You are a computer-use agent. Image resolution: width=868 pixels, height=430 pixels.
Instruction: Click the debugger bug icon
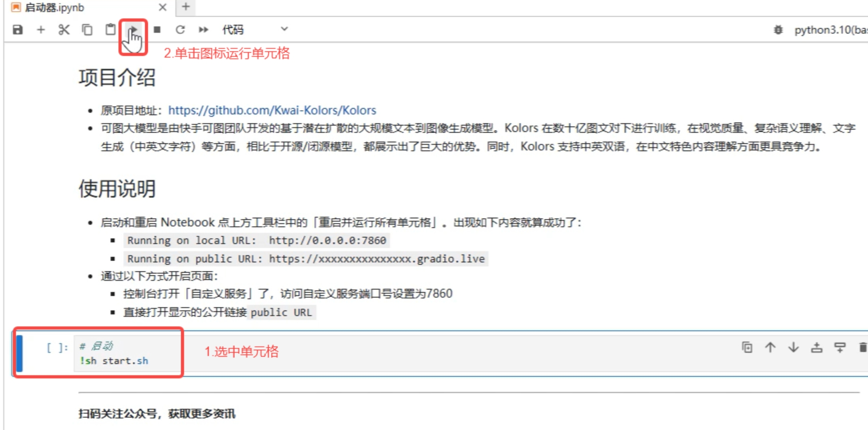778,30
